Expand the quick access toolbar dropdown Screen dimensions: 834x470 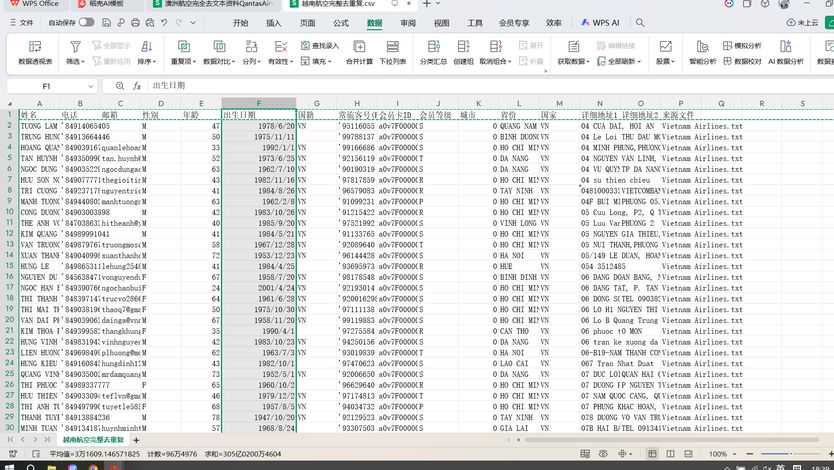pos(193,23)
